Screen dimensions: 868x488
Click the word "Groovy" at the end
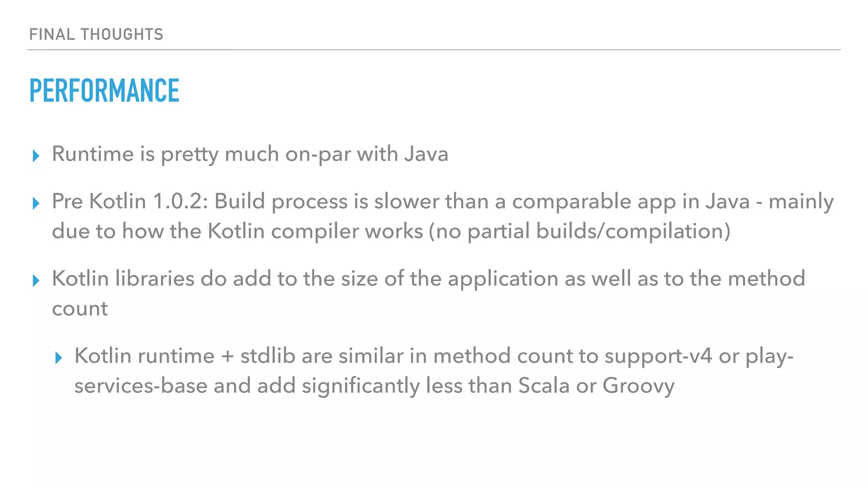tap(638, 386)
